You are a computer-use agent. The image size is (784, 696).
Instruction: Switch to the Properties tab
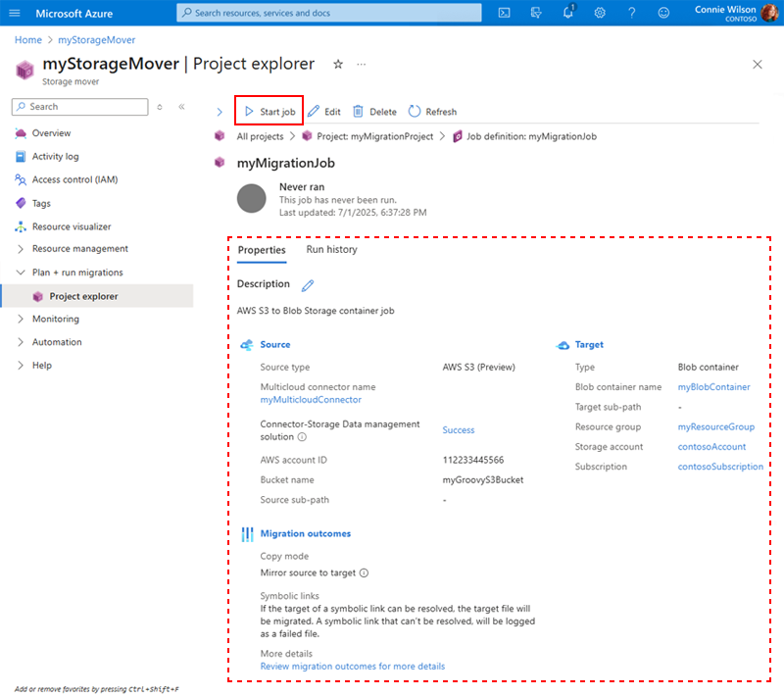pyautogui.click(x=262, y=250)
